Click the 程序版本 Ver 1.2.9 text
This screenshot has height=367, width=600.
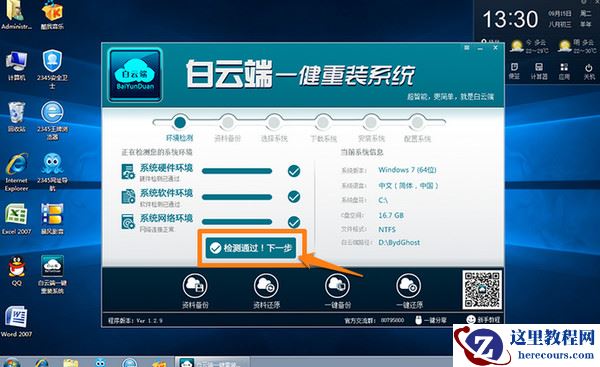click(135, 321)
